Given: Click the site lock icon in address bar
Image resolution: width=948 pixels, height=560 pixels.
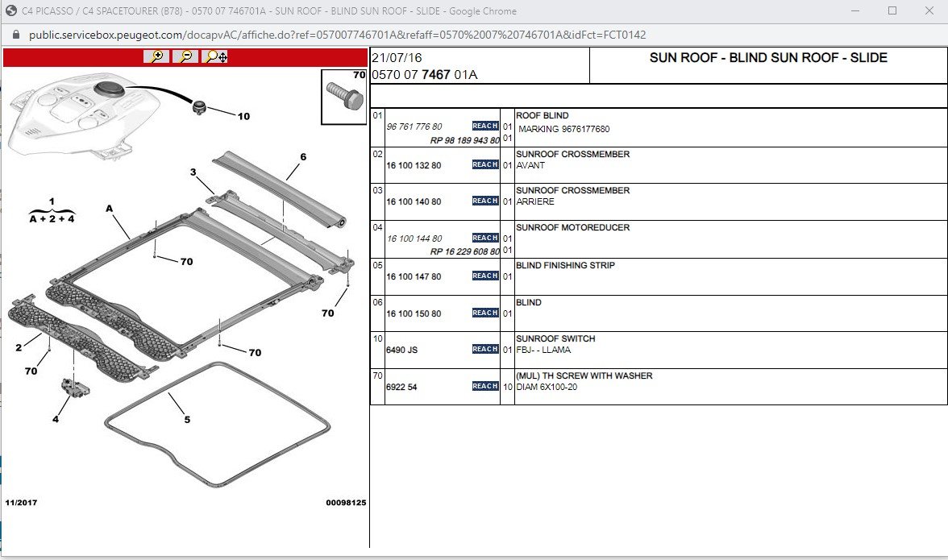Looking at the screenshot, I should tap(16, 35).
